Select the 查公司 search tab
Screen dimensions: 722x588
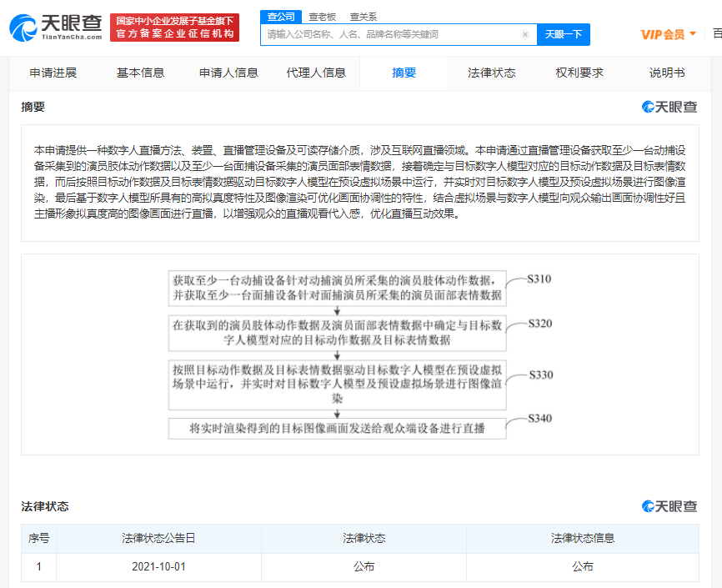(281, 17)
